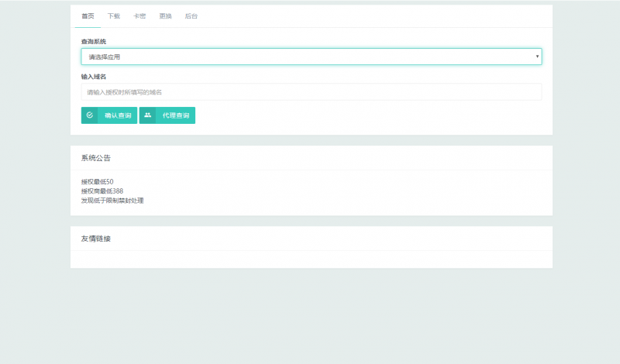Click the 查询系统 field label
The height and width of the screenshot is (364, 620).
(94, 41)
